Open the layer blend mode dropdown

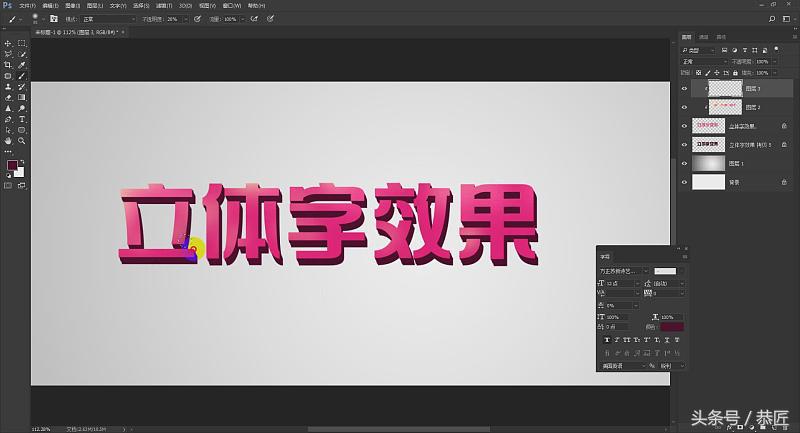704,61
